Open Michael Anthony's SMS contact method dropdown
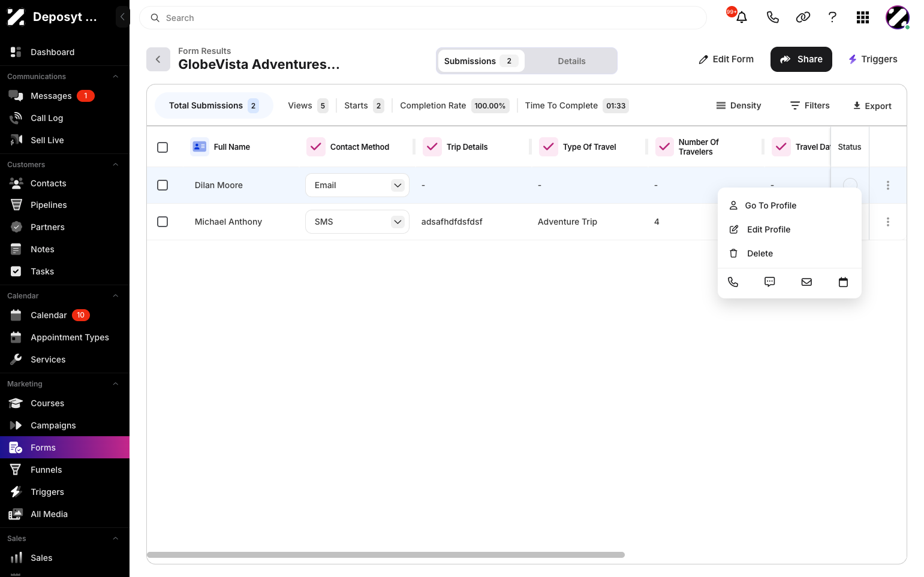The width and height of the screenshot is (924, 577). pyautogui.click(x=357, y=222)
